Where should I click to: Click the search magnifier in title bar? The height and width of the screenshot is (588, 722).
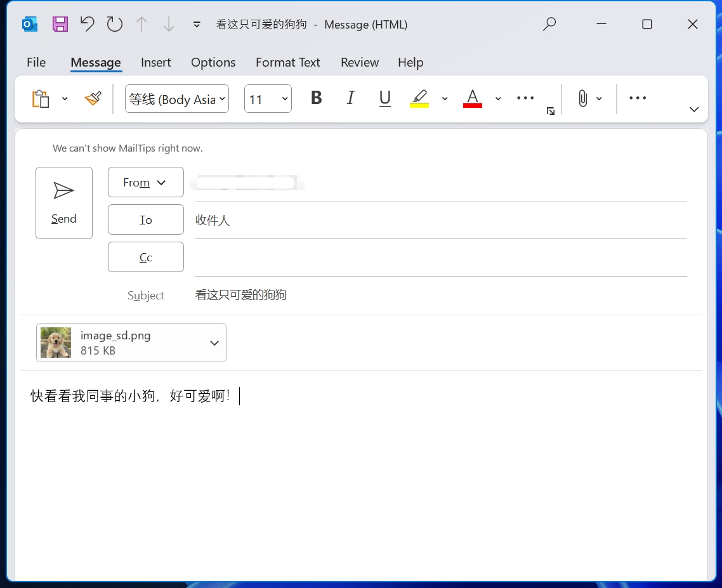point(549,24)
